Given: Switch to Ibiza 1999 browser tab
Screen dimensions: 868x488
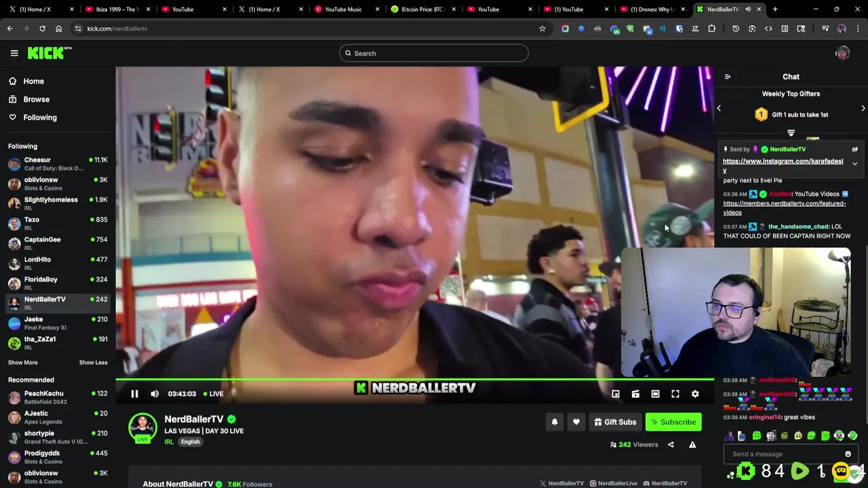Looking at the screenshot, I should [117, 9].
